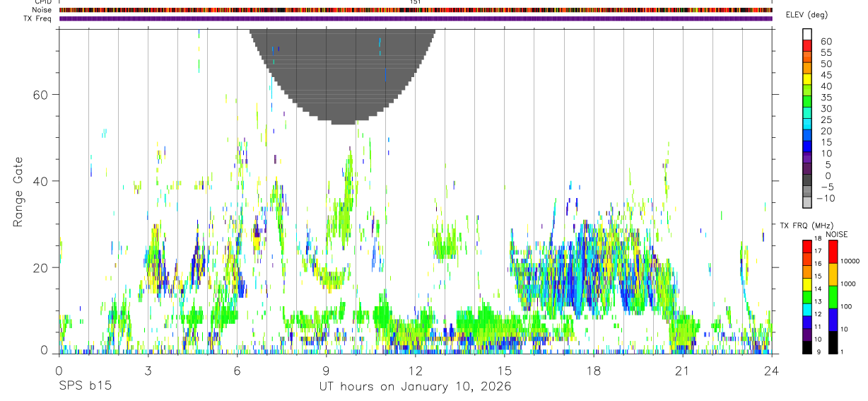
Task: Select the blue ELEV swatch between 10 and 15
Action: [807, 147]
